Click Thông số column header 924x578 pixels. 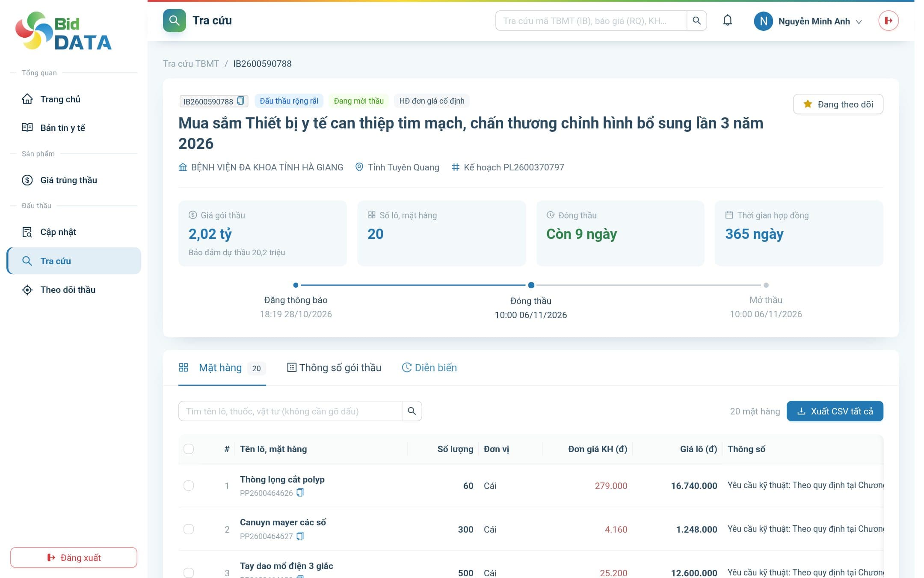click(746, 449)
